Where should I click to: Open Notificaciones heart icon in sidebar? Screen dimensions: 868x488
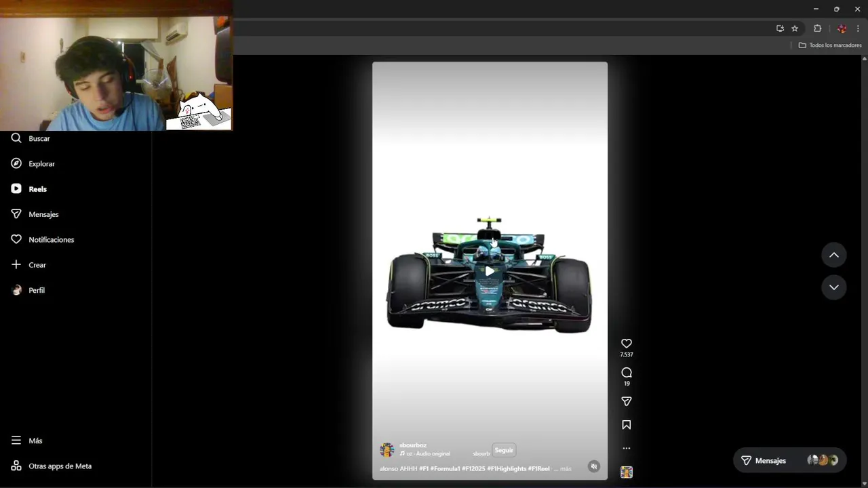[16, 239]
